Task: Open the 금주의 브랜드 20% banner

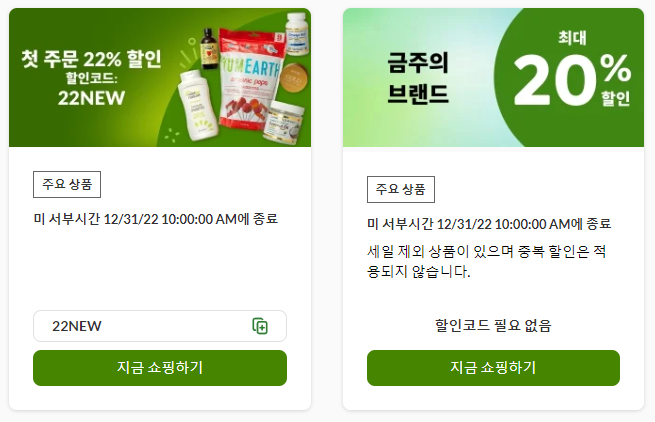Action: point(493,78)
